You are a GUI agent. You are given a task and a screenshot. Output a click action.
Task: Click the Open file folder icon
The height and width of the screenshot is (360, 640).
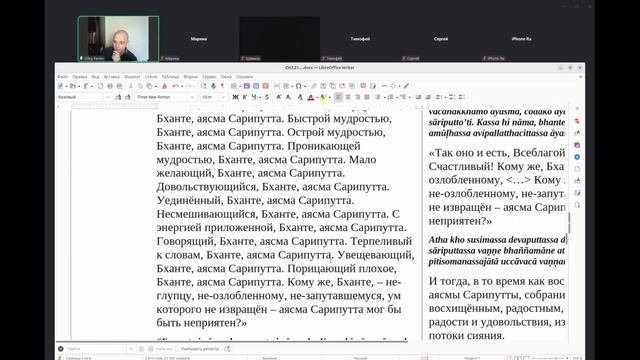click(x=73, y=86)
